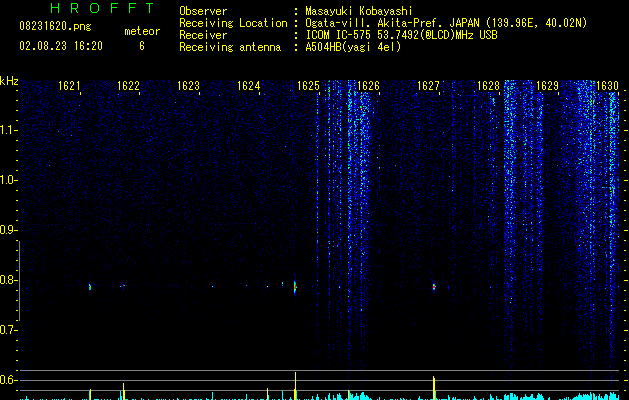Image resolution: width=629 pixels, height=400 pixels.
Task: Click the meteor count value 6
Action: [142, 46]
